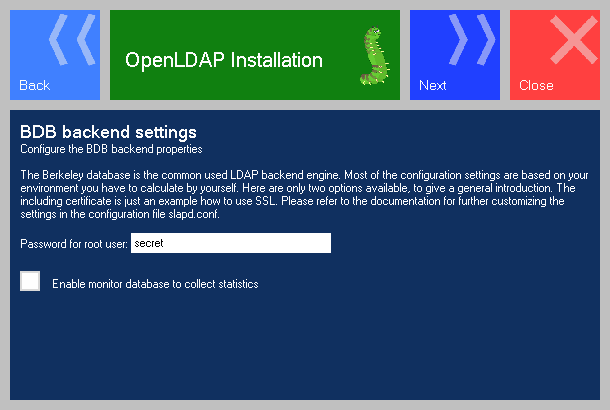610x410 pixels.
Task: Click the Password for root user label
Action: pos(74,244)
